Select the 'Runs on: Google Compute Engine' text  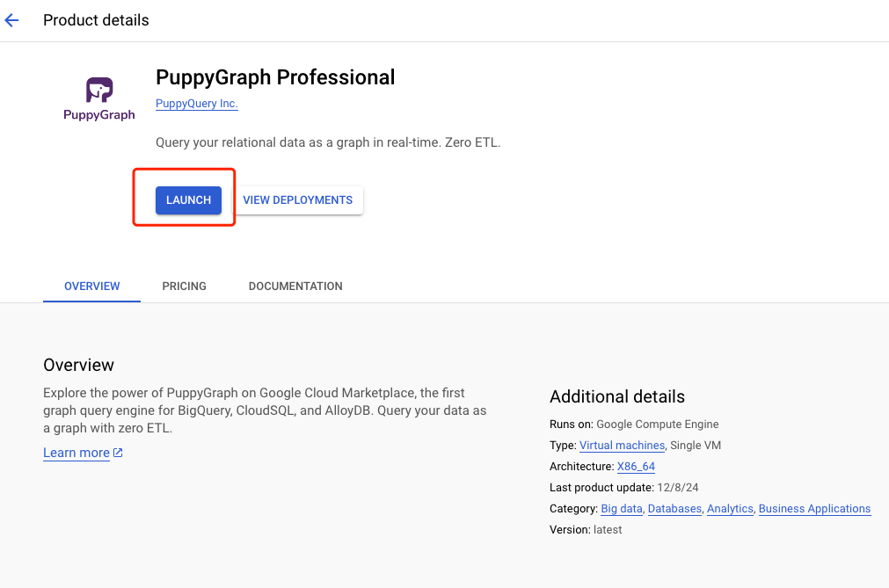click(634, 425)
